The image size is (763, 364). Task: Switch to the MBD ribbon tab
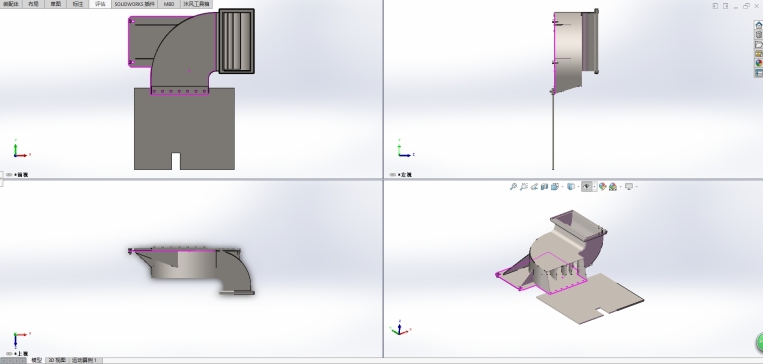pos(169,4)
